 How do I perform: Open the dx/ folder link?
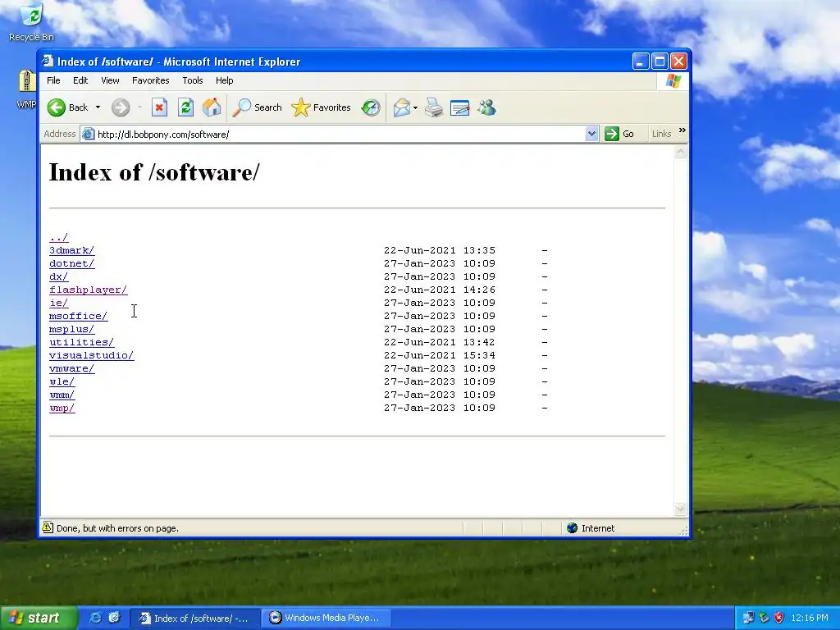coord(58,276)
